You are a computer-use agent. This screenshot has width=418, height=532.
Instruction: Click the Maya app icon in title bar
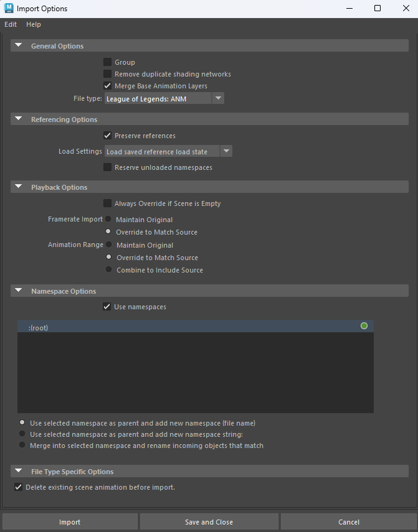(8, 8)
